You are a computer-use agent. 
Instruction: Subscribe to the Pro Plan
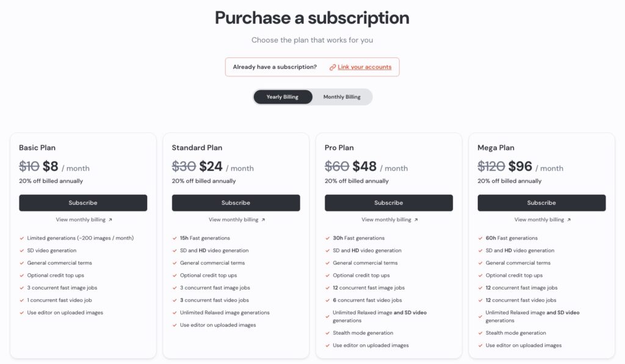389,202
